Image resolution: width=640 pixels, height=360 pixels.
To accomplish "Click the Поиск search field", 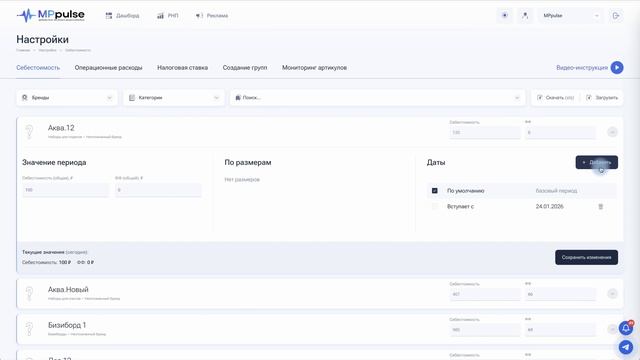I will tap(378, 98).
